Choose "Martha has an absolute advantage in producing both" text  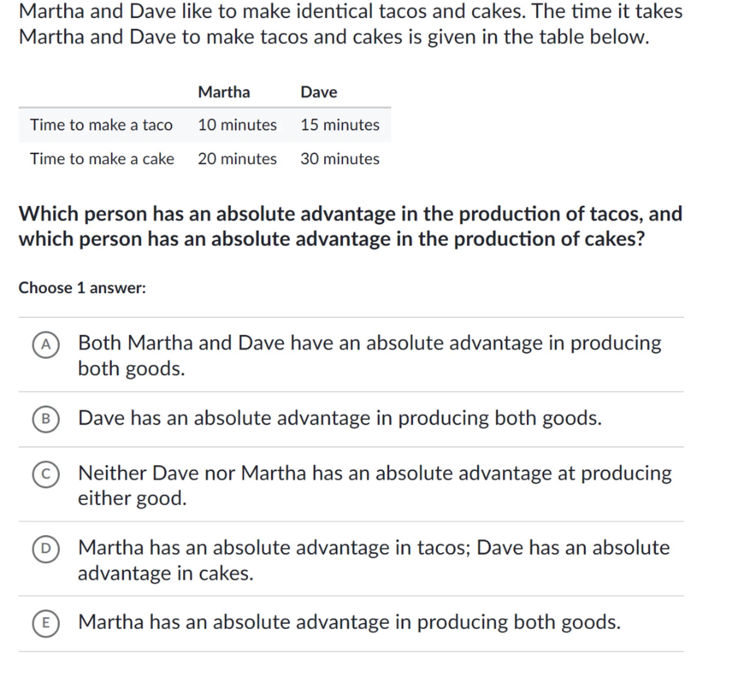pyautogui.click(x=349, y=622)
